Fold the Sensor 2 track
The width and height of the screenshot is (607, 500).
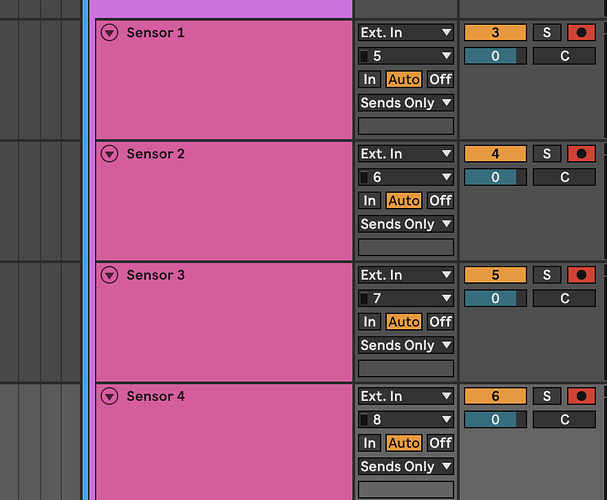(110, 154)
